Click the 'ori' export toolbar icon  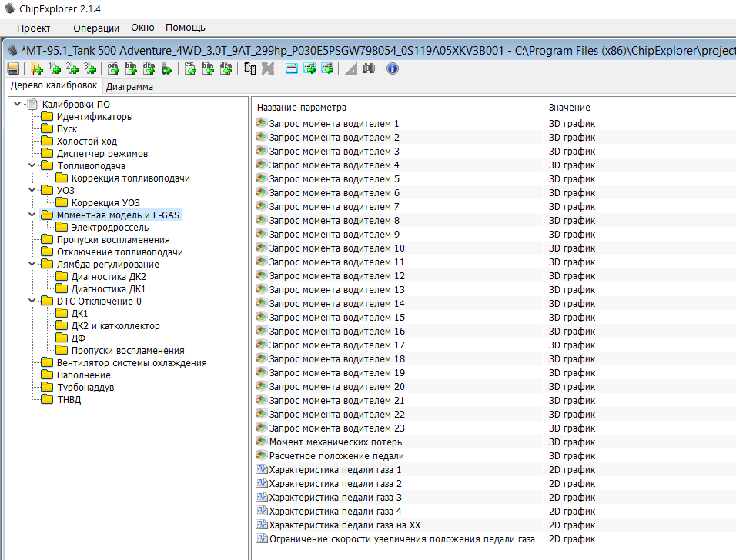pyautogui.click(x=113, y=68)
